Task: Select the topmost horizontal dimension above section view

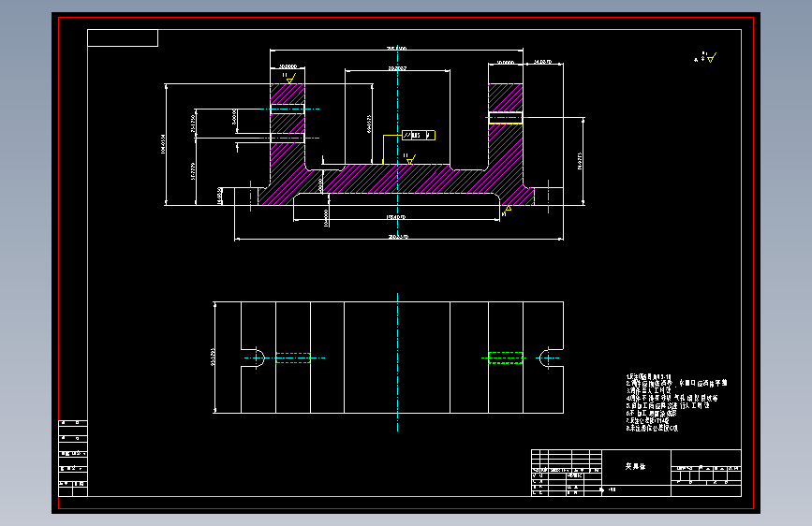Action: point(396,50)
